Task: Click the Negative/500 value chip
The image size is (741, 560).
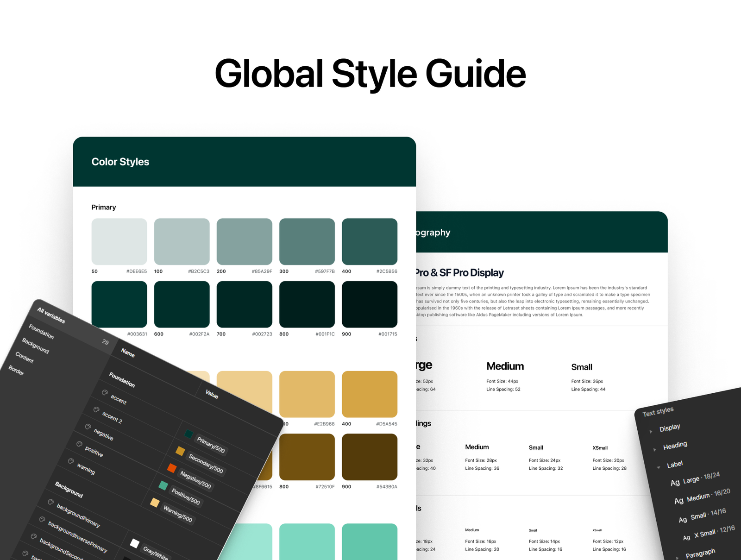Action: [x=195, y=480]
